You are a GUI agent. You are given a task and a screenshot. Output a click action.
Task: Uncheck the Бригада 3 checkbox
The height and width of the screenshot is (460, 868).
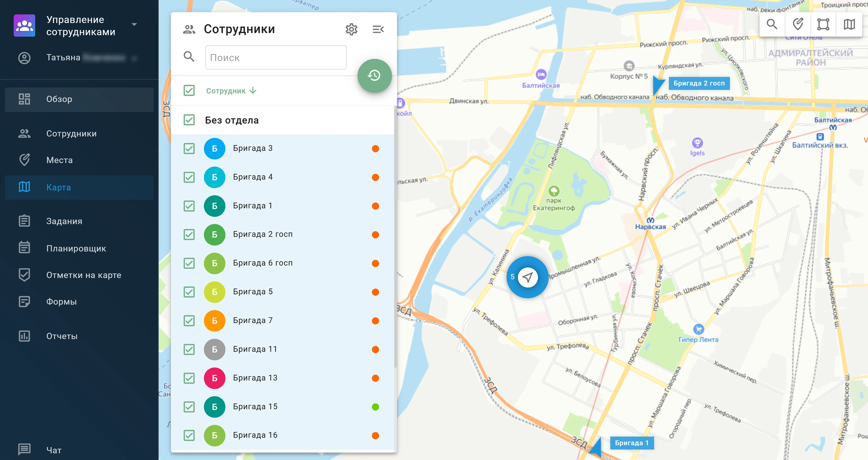click(x=189, y=148)
